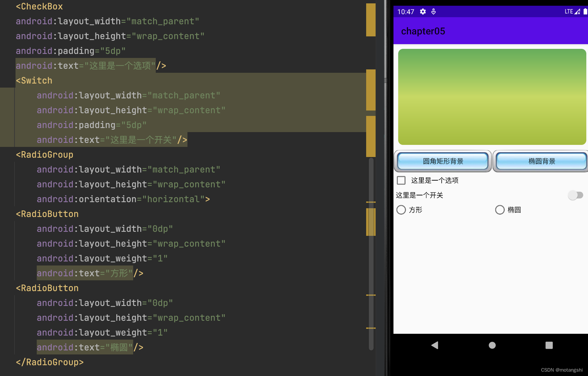Click the CSDN @motangshi watermark link
The height and width of the screenshot is (376, 588).
click(562, 370)
